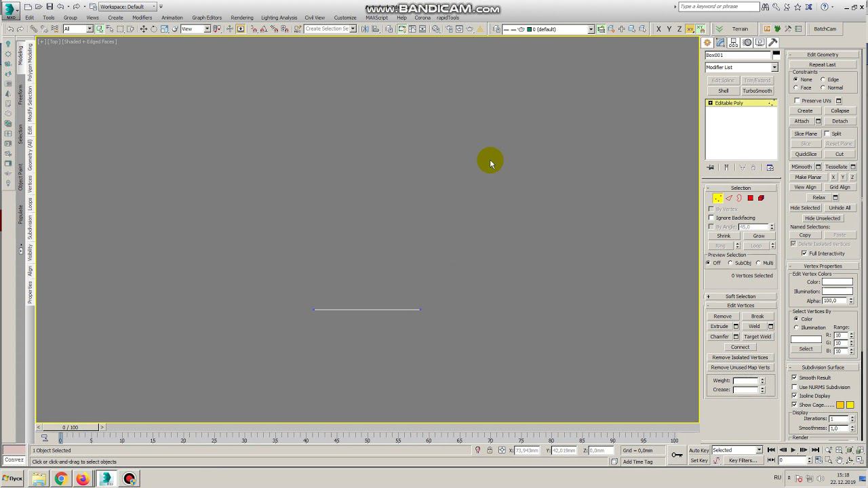The height and width of the screenshot is (488, 868).
Task: Activate the Rotate transform tool
Action: [153, 29]
